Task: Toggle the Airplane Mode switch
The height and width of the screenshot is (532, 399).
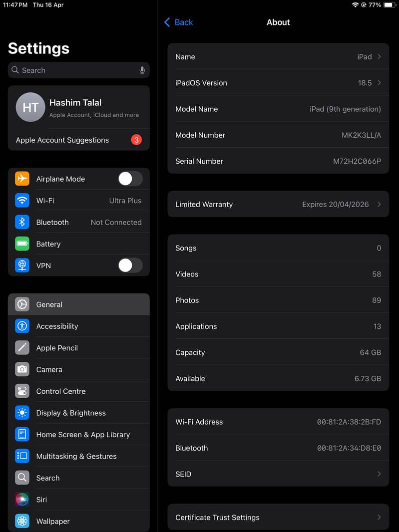Action: point(130,179)
